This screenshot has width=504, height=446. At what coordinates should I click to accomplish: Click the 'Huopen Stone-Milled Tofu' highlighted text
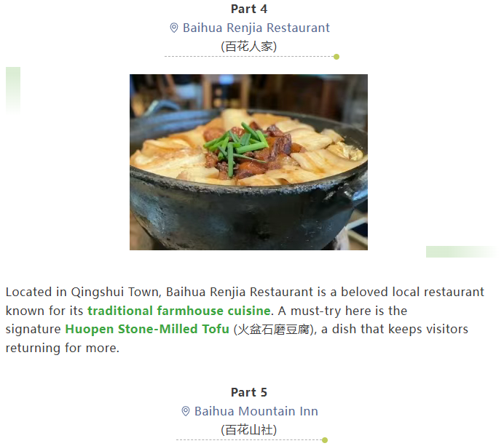point(147,329)
